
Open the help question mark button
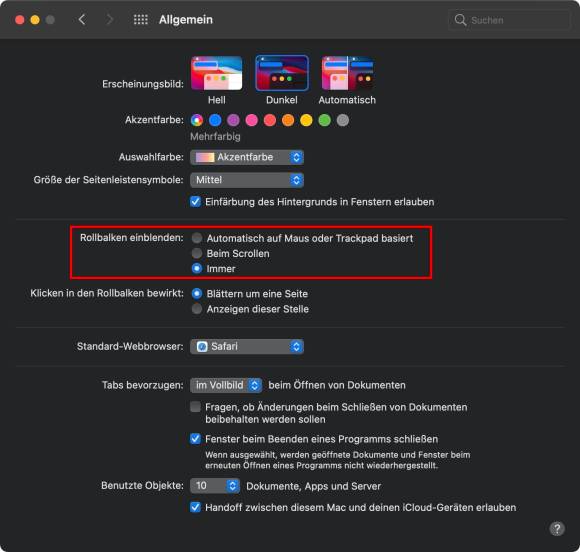tap(557, 529)
